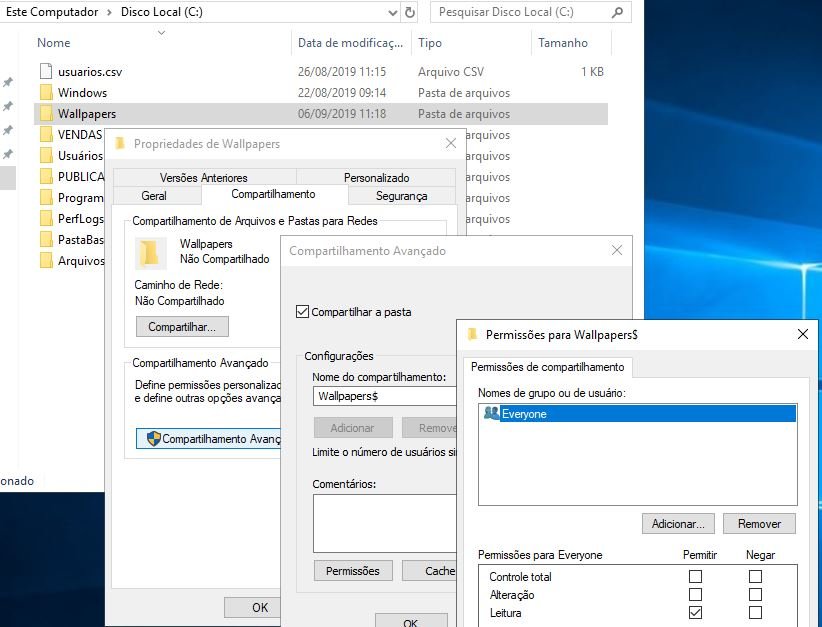Click the PastaBas folder icon

point(46,239)
